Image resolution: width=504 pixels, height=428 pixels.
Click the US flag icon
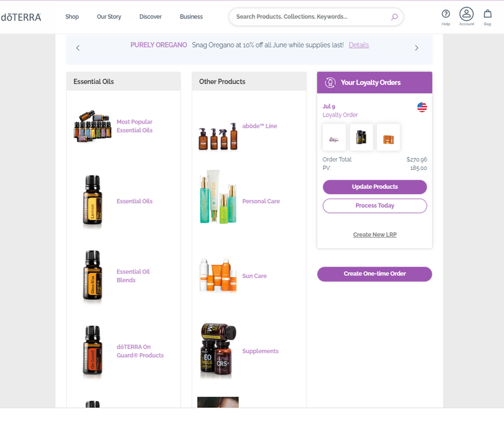pos(422,107)
